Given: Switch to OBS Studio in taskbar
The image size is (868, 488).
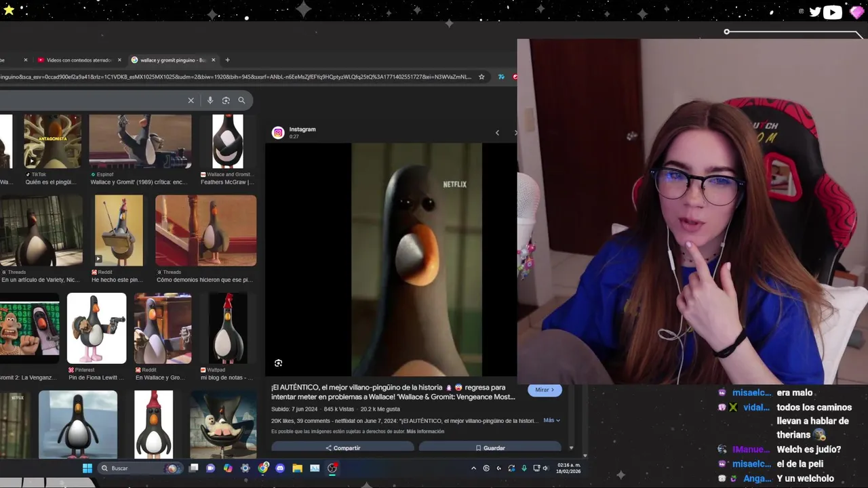Looking at the screenshot, I should coord(332,468).
